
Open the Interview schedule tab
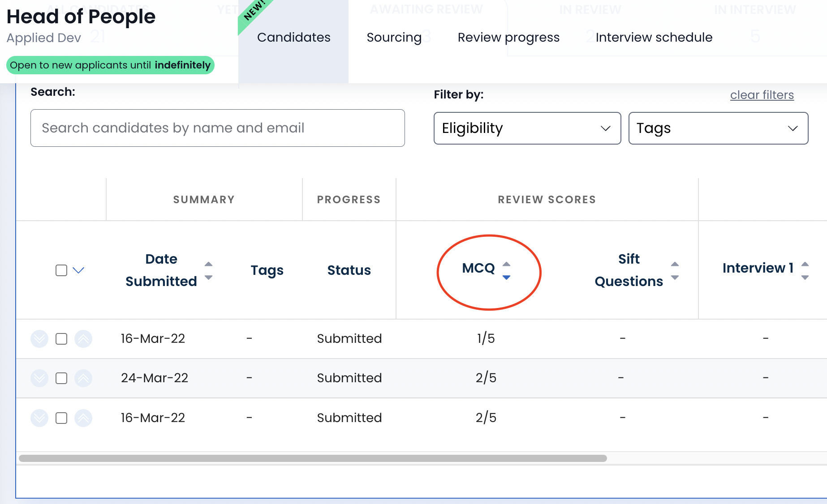654,38
